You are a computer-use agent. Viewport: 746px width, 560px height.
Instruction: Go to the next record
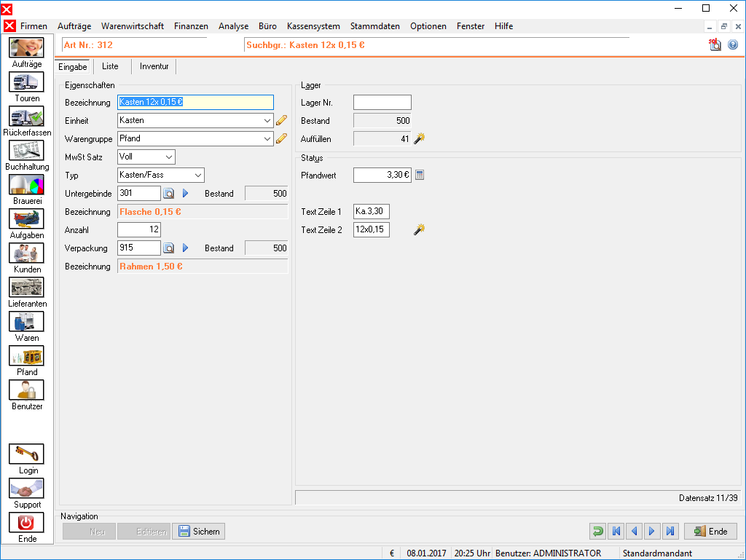[652, 531]
